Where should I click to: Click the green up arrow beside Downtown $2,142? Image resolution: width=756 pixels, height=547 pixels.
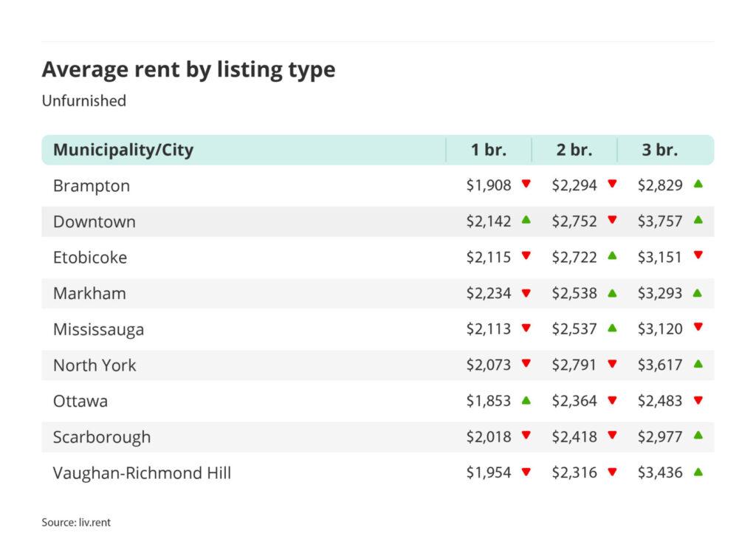[x=526, y=219]
